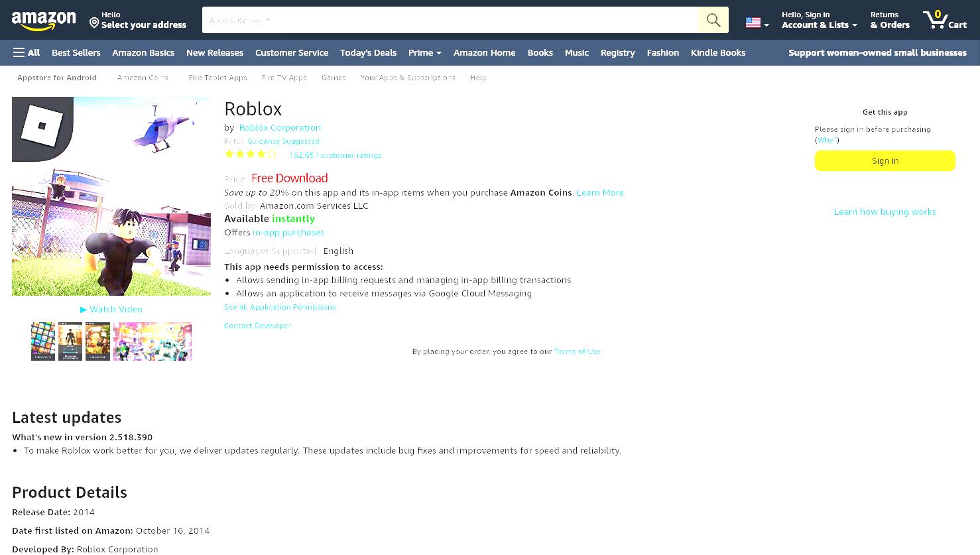Image resolution: width=980 pixels, height=555 pixels.
Task: Open Amazon Basics in nav bar
Action: coord(143,52)
